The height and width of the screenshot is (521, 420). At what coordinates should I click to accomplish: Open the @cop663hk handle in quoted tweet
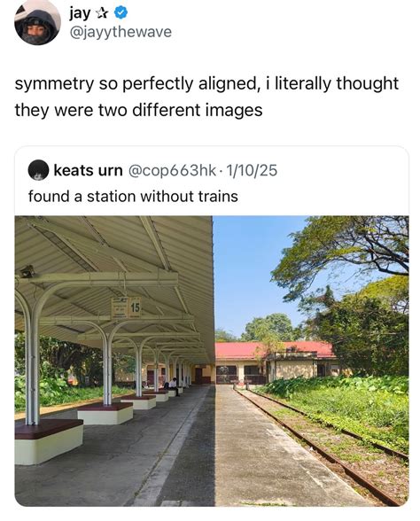(x=172, y=170)
